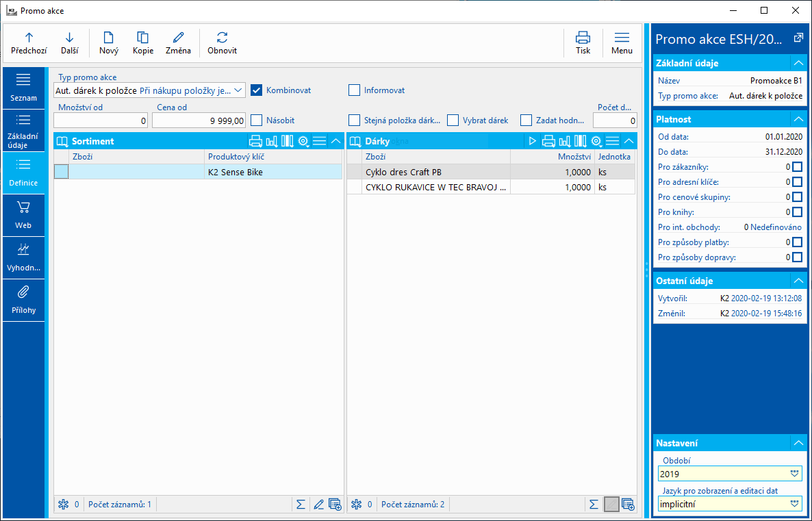The width and height of the screenshot is (812, 521).
Task: Switch to the Základní údaje tab
Action: 23,130
